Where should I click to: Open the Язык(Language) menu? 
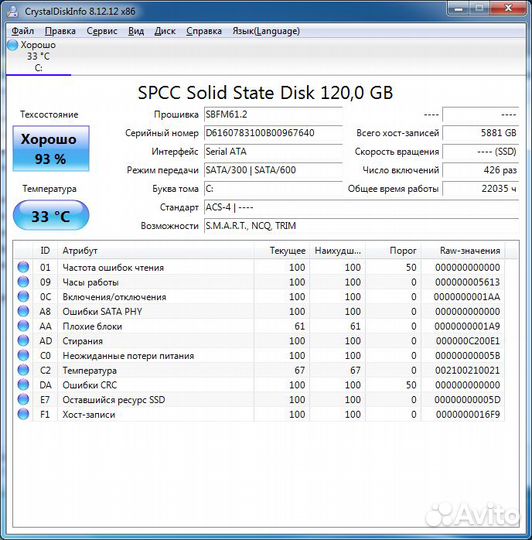(266, 31)
